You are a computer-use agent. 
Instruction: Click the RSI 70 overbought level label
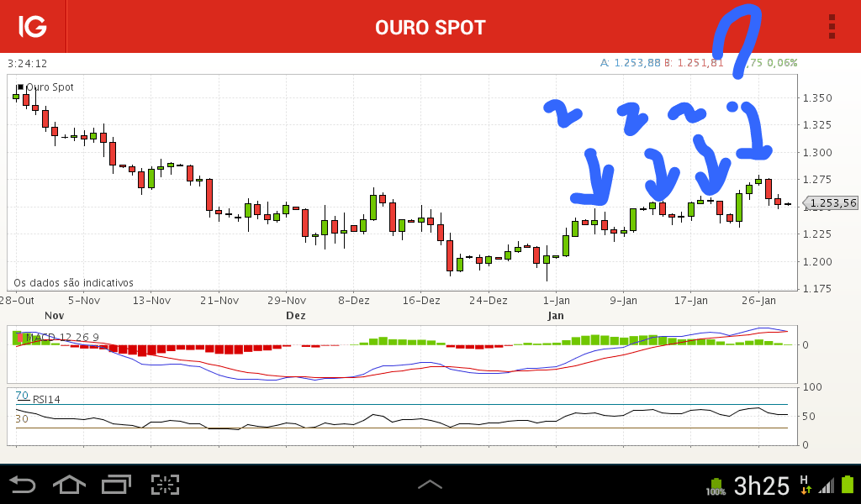click(22, 396)
